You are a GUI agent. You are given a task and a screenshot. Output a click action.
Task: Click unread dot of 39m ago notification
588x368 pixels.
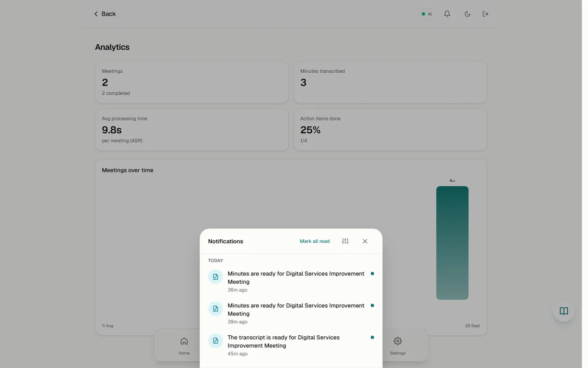[x=372, y=305]
